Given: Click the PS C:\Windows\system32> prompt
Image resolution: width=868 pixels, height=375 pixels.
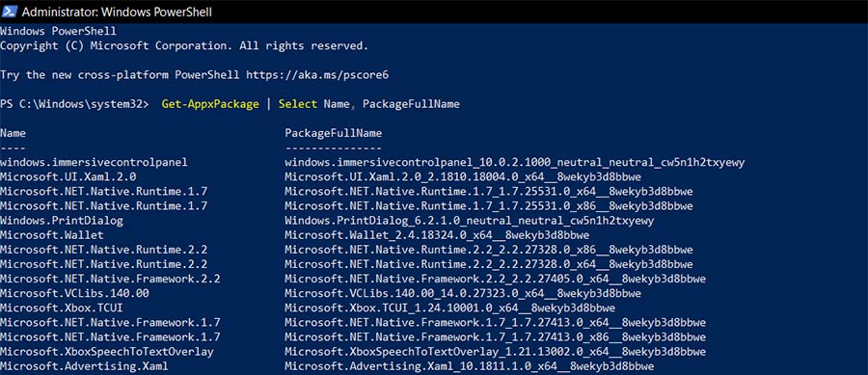Looking at the screenshot, I should pyautogui.click(x=74, y=104).
